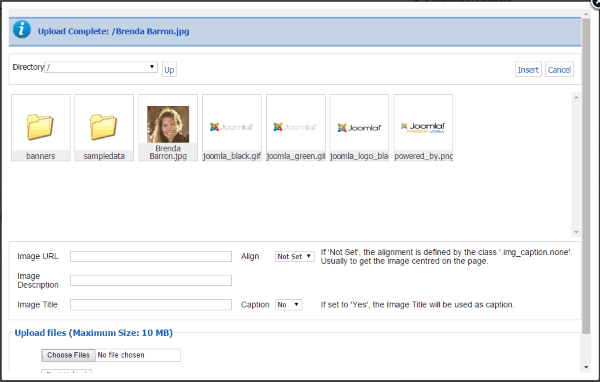Image resolution: width=600 pixels, height=382 pixels.
Task: Click the Image URL field
Action: (151, 256)
